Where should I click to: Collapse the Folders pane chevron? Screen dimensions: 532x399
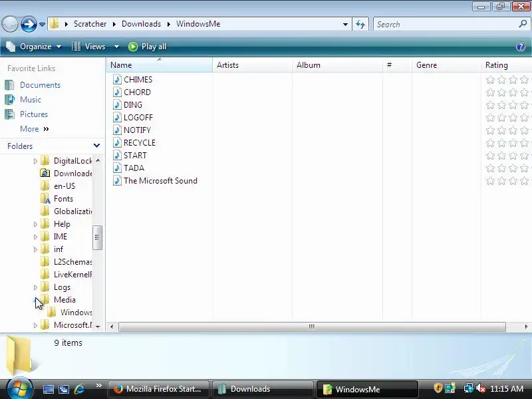tap(96, 146)
